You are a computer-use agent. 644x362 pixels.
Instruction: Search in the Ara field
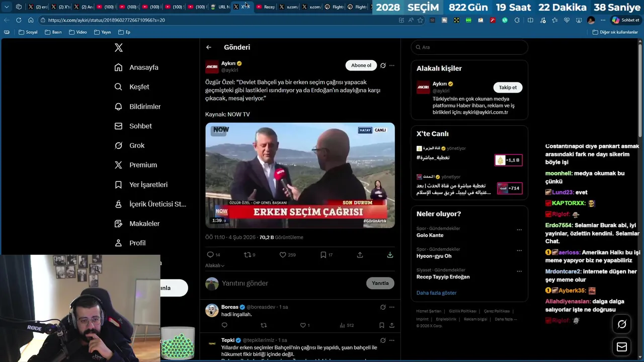(469, 47)
